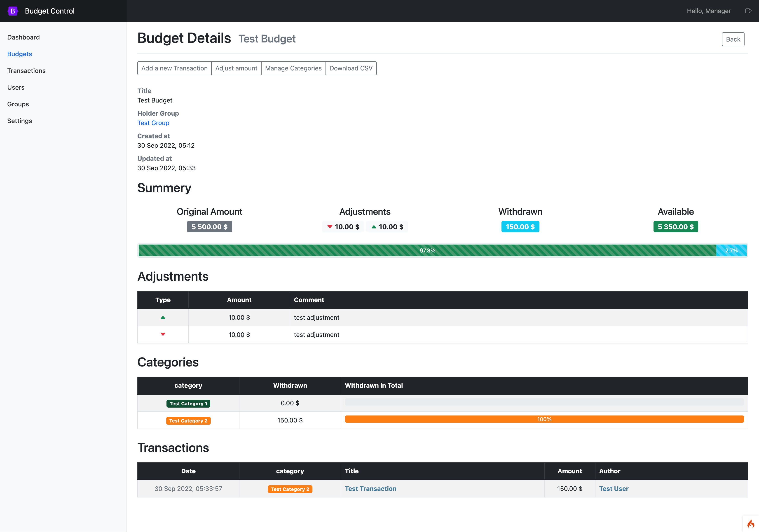
Task: Click the Add a new Transaction button
Action: (174, 68)
